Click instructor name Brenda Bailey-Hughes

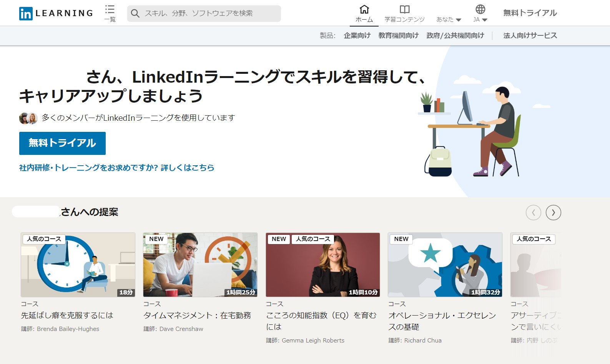point(68,329)
